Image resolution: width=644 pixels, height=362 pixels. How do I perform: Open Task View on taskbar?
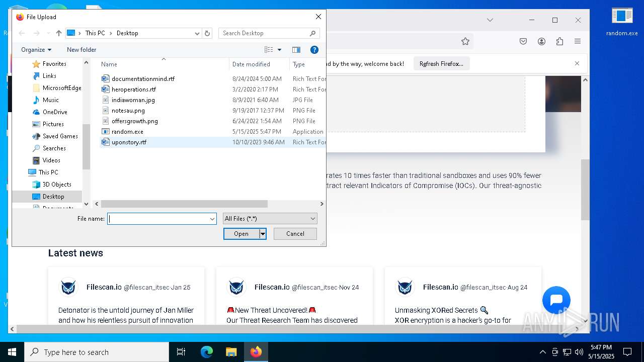181,352
